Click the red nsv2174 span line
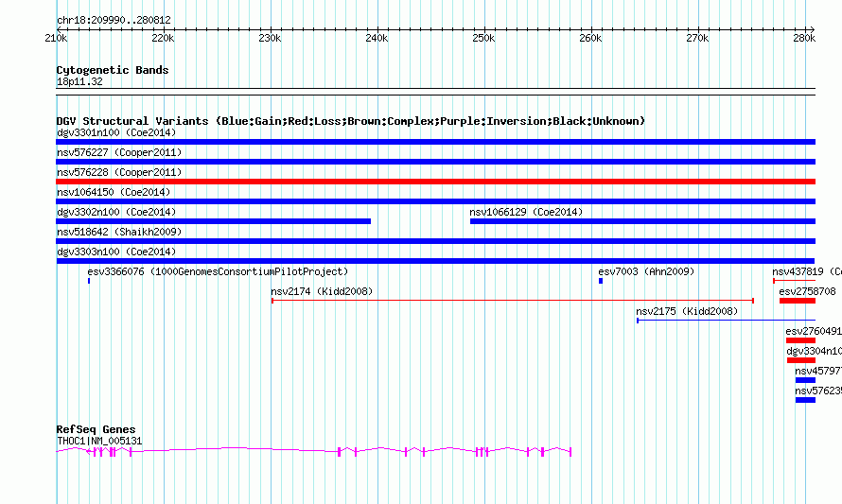This screenshot has height=504, width=842. (513, 301)
